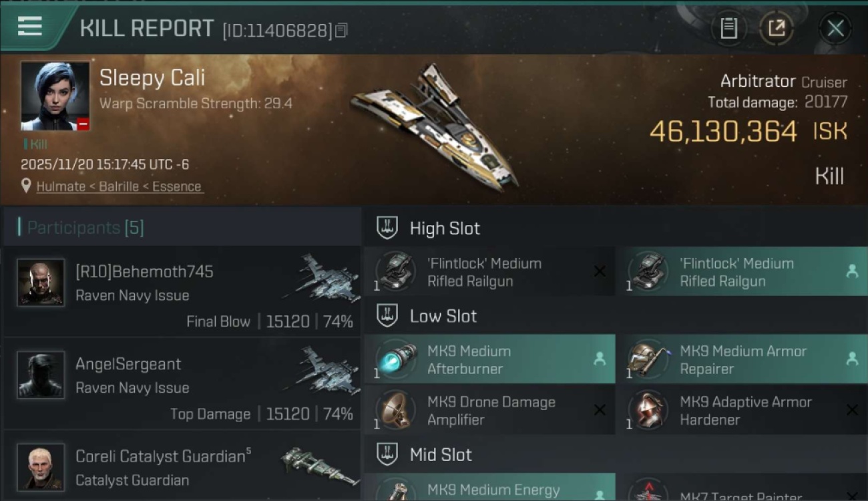Select MK9 Adaptive Armor Hardener item
The height and width of the screenshot is (501, 868).
[741, 410]
